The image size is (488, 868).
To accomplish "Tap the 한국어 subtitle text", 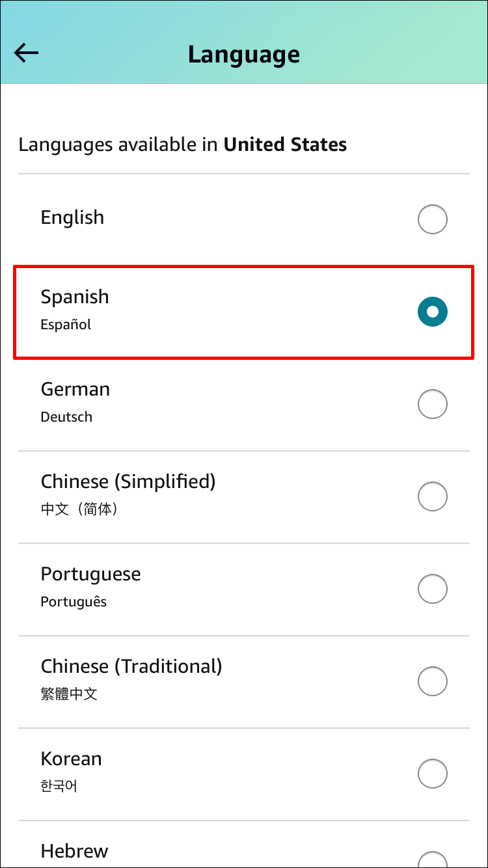I will click(x=59, y=786).
